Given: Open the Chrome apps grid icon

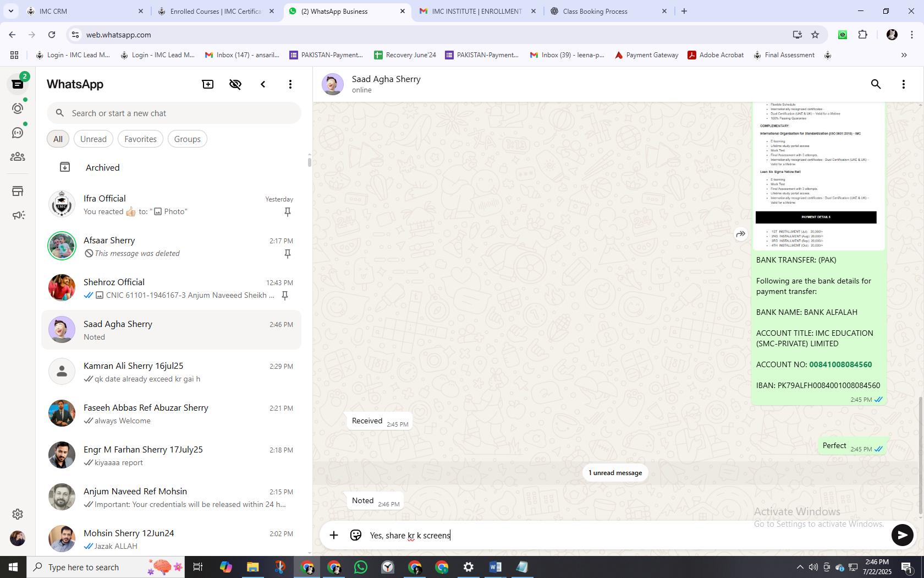Looking at the screenshot, I should click(x=14, y=55).
